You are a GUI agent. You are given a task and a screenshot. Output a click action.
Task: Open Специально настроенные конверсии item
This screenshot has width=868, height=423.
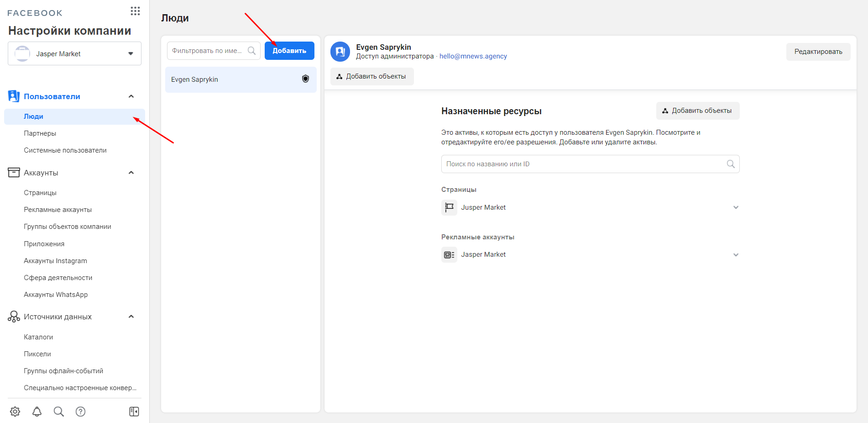80,388
